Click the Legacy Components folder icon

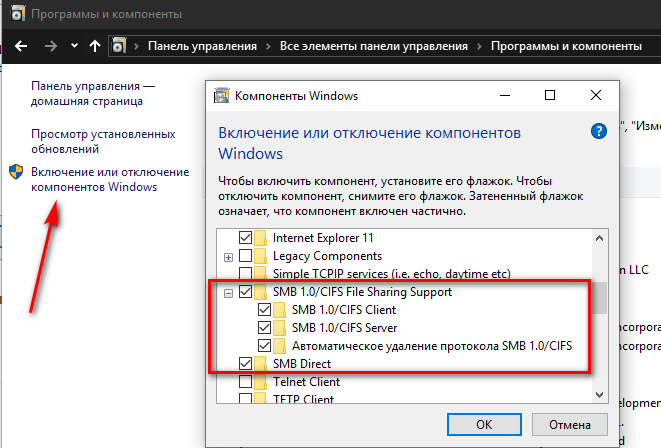coord(261,256)
